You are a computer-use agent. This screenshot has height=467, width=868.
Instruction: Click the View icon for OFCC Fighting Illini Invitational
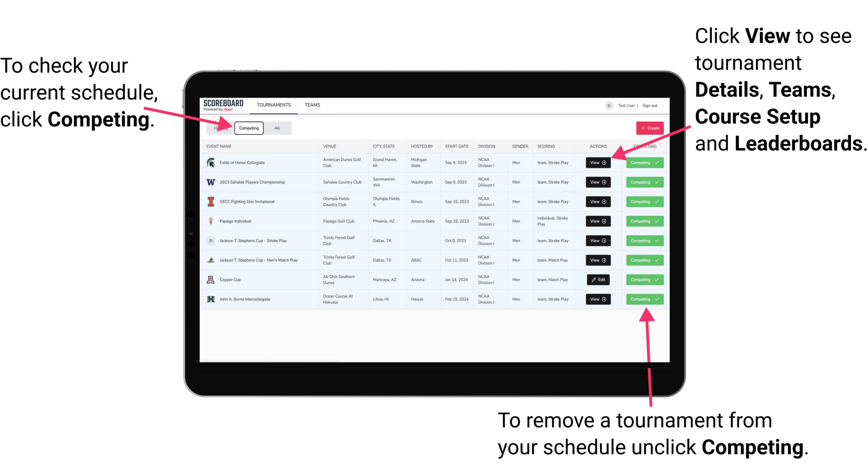tap(597, 202)
